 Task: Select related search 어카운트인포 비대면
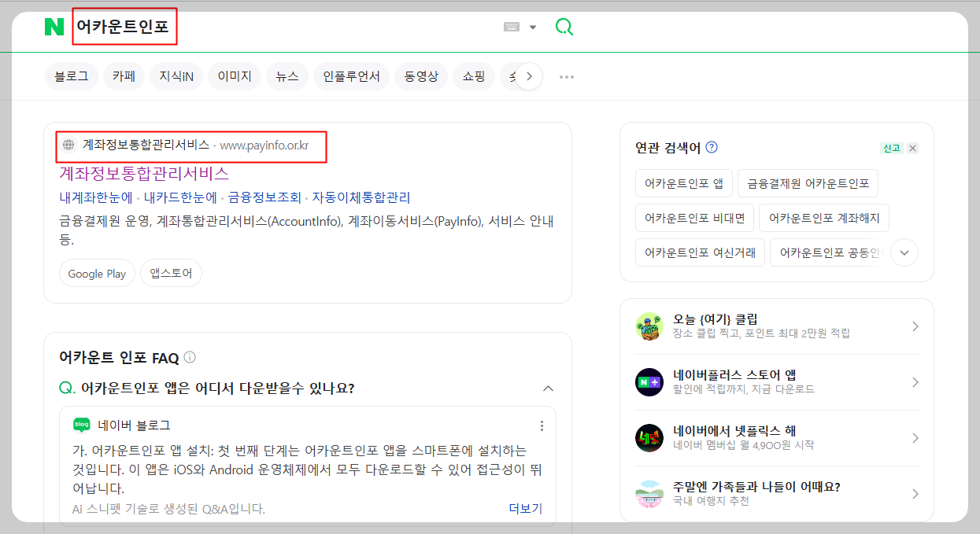[695, 218]
